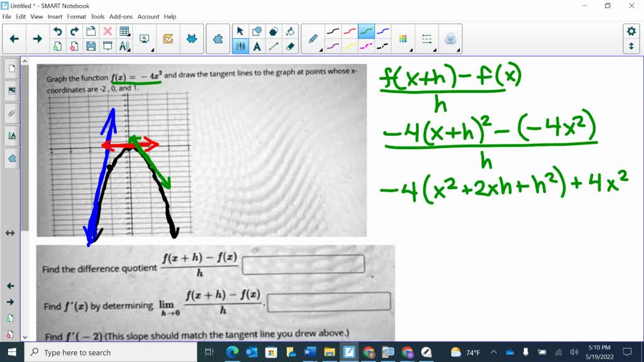Click the forward navigation arrow
The width and height of the screenshot is (644, 362).
point(38,39)
